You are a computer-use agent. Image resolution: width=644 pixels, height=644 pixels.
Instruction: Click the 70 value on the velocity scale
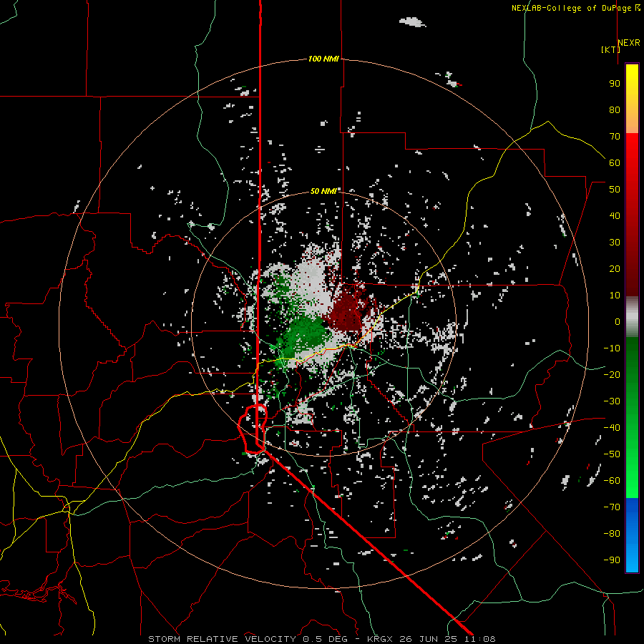point(615,137)
